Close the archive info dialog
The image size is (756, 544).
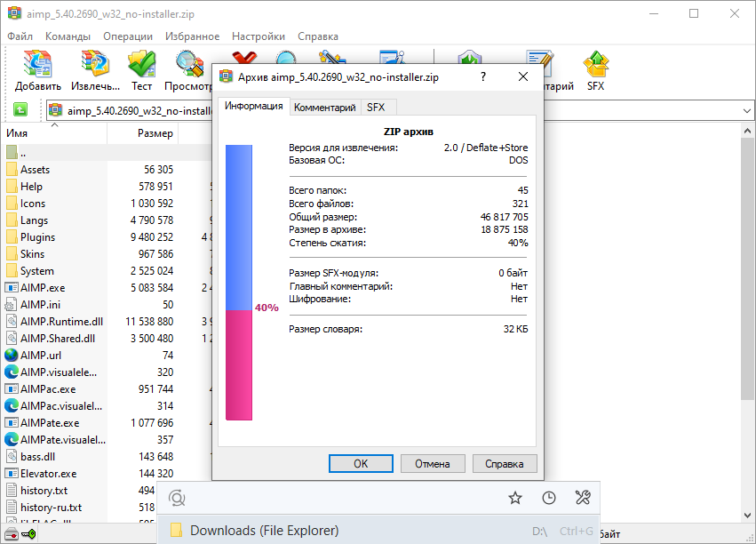523,76
